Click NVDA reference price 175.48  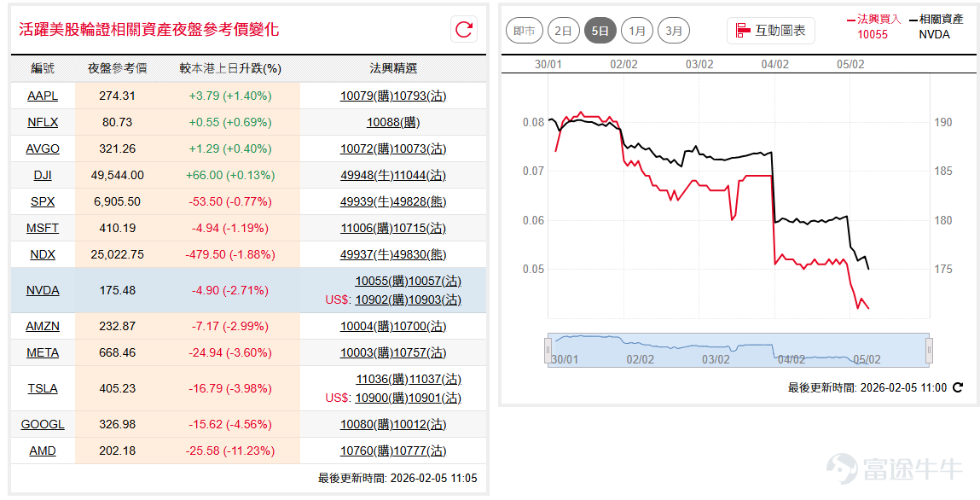pyautogui.click(x=118, y=290)
